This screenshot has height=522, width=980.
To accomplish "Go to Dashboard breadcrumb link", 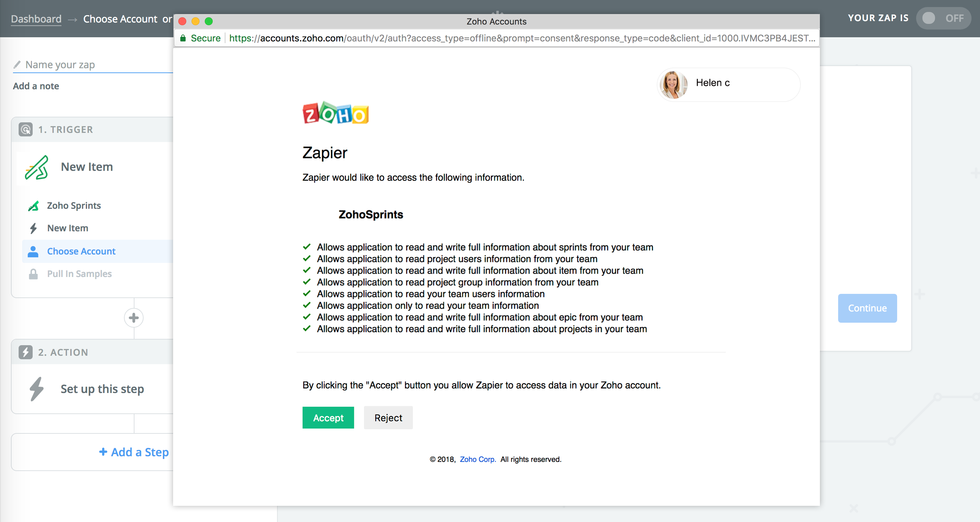I will (x=36, y=19).
